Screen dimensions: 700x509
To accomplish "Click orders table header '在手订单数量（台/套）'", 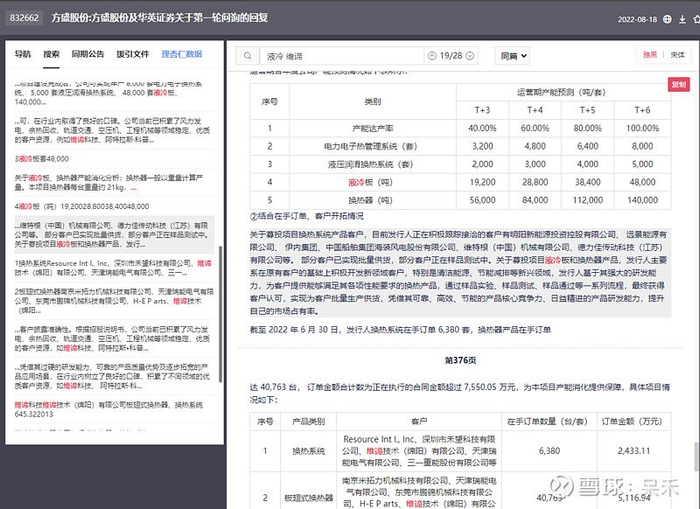I will (x=547, y=421).
